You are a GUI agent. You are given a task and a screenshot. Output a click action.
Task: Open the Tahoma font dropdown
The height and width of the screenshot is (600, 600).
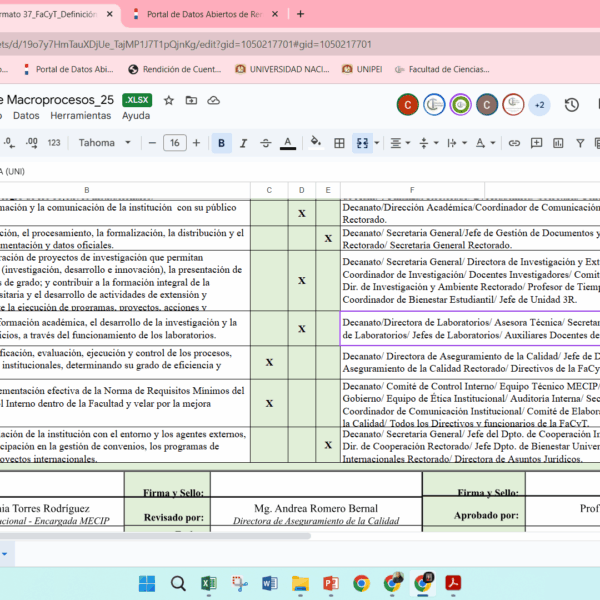104,143
